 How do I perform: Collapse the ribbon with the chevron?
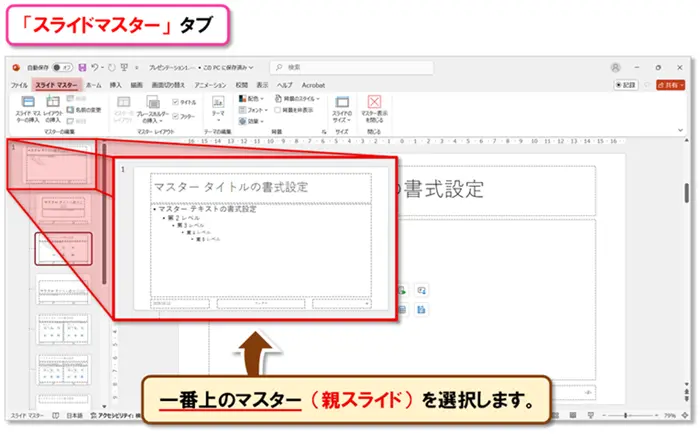coord(680,130)
